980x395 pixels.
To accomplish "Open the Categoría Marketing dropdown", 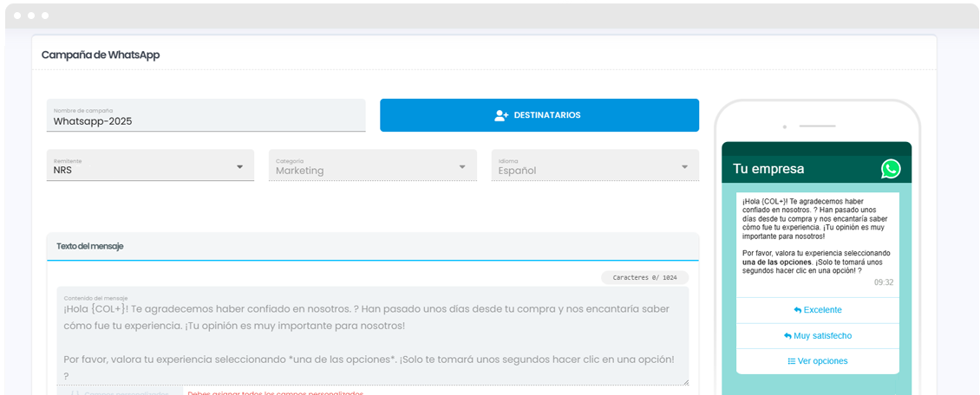I will point(373,165).
